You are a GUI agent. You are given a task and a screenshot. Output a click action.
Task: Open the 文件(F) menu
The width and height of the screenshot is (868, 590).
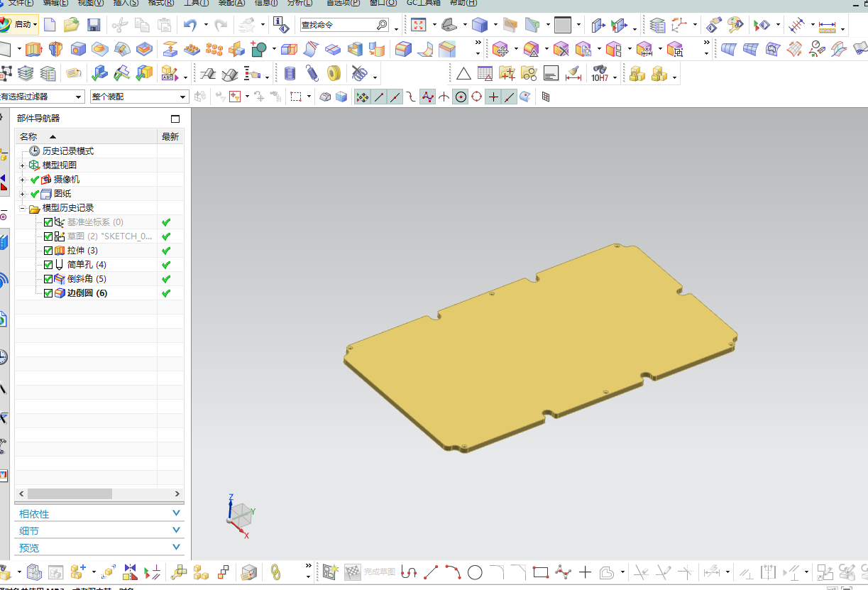[21, 3]
